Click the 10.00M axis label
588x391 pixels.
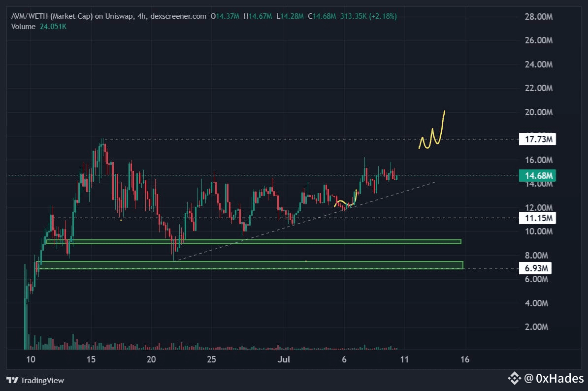coord(538,231)
